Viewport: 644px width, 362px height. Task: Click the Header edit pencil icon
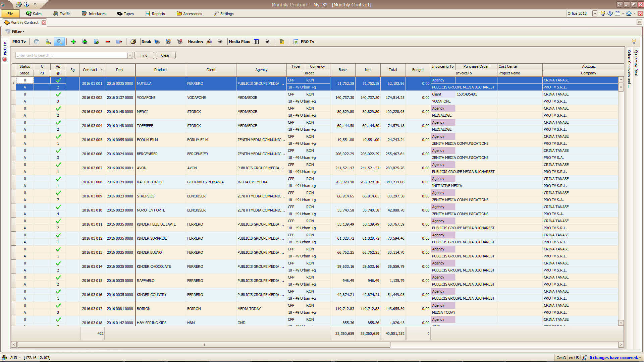click(209, 42)
